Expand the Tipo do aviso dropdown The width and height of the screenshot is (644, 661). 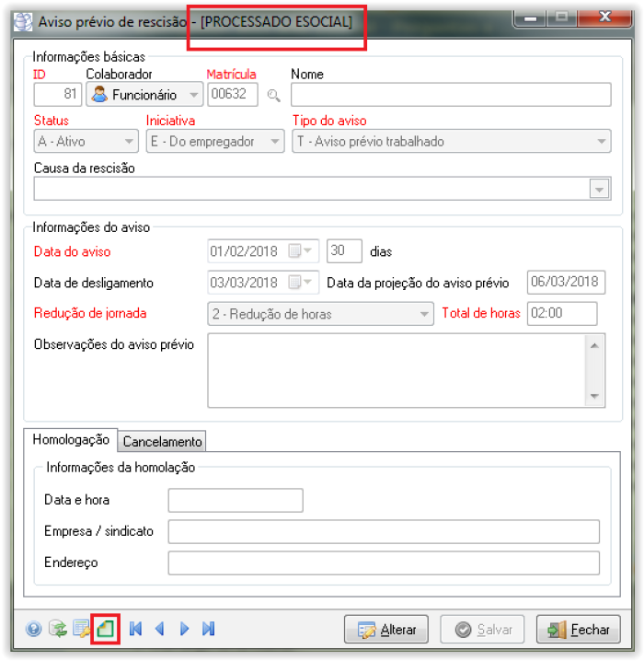pos(601,142)
